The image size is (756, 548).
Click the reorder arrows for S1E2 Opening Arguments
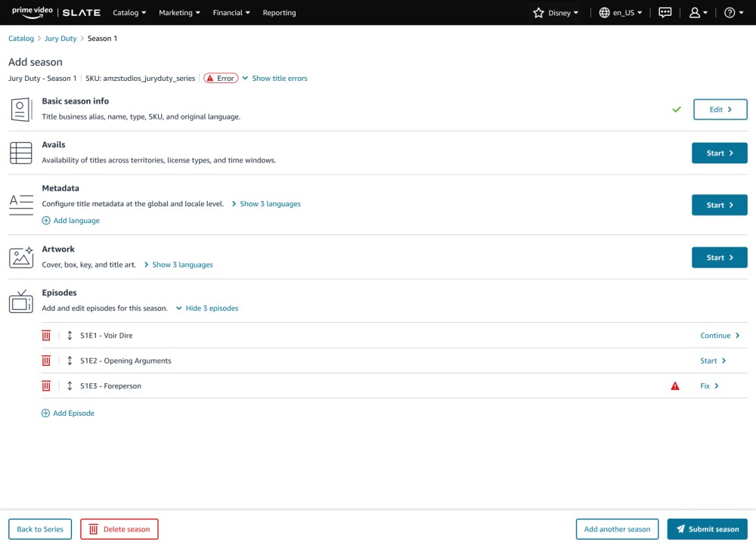[x=70, y=361]
